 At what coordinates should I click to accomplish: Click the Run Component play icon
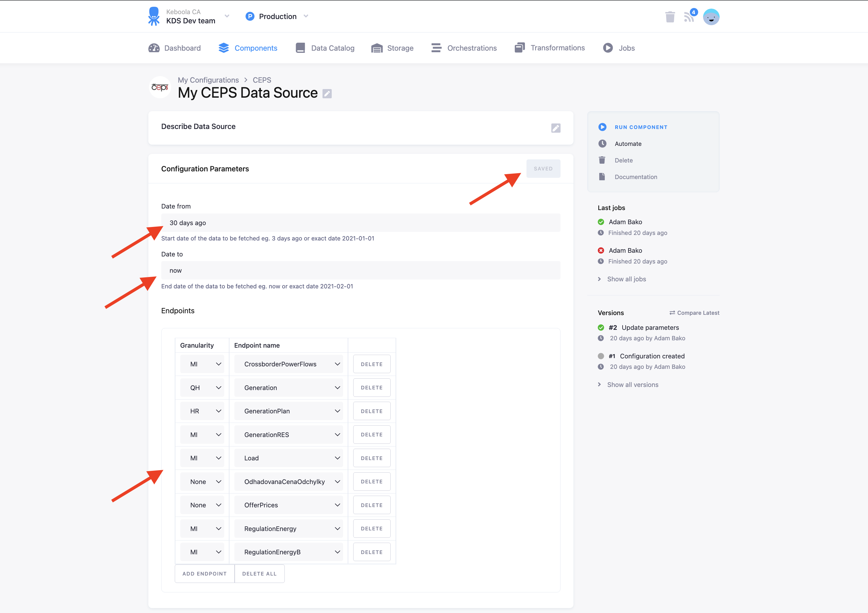[x=602, y=127]
